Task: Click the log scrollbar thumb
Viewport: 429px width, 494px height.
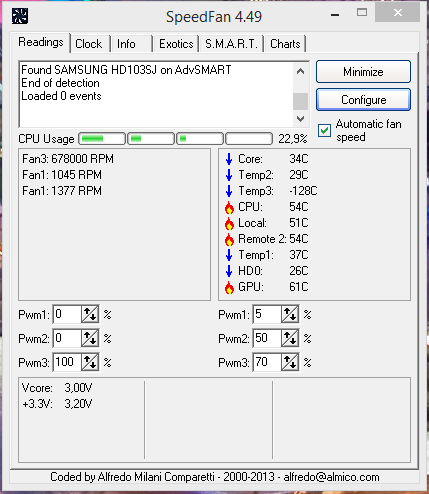Action: (300, 101)
